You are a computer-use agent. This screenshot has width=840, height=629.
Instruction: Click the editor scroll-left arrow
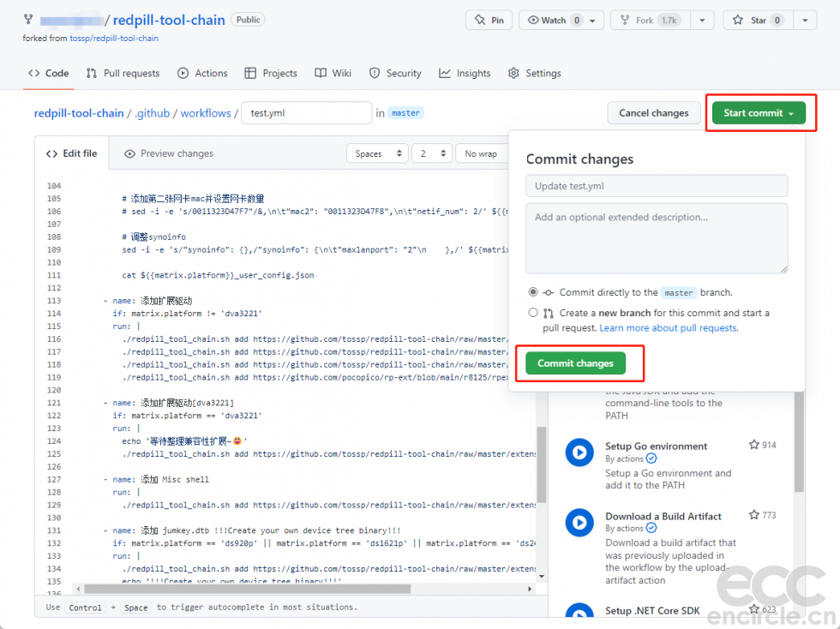point(78,589)
